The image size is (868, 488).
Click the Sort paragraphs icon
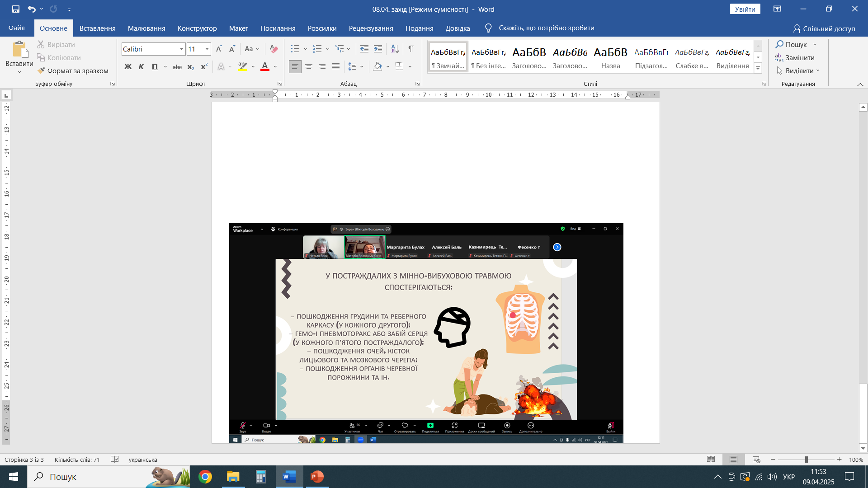(x=395, y=49)
